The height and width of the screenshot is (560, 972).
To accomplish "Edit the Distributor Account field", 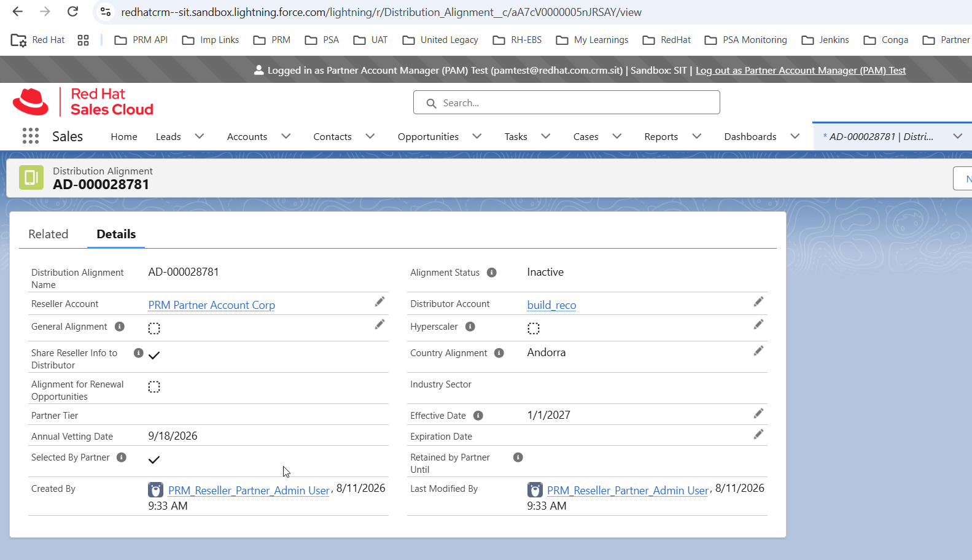I will [x=759, y=301].
